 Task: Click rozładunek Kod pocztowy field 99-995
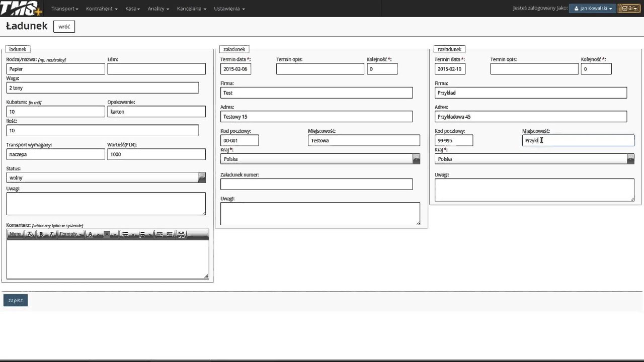454,140
